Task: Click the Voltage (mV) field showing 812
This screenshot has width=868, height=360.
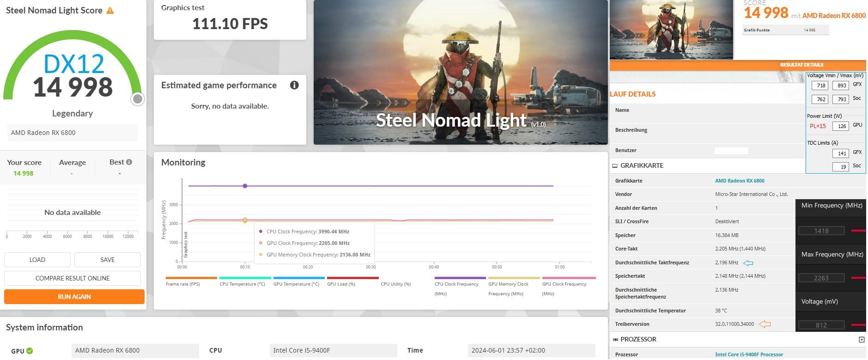Action: (821, 325)
